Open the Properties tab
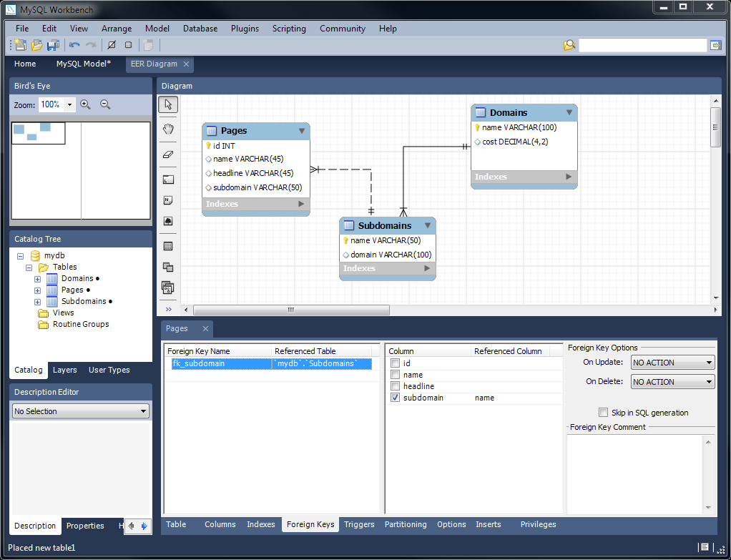This screenshot has width=731, height=560. [85, 526]
